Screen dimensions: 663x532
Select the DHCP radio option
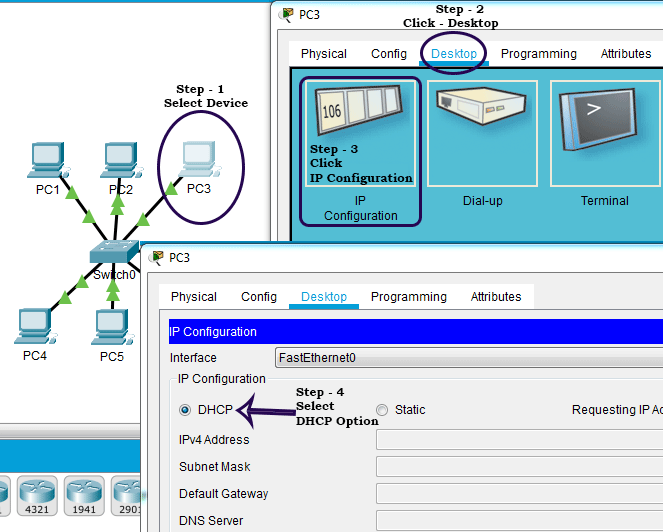coord(185,410)
